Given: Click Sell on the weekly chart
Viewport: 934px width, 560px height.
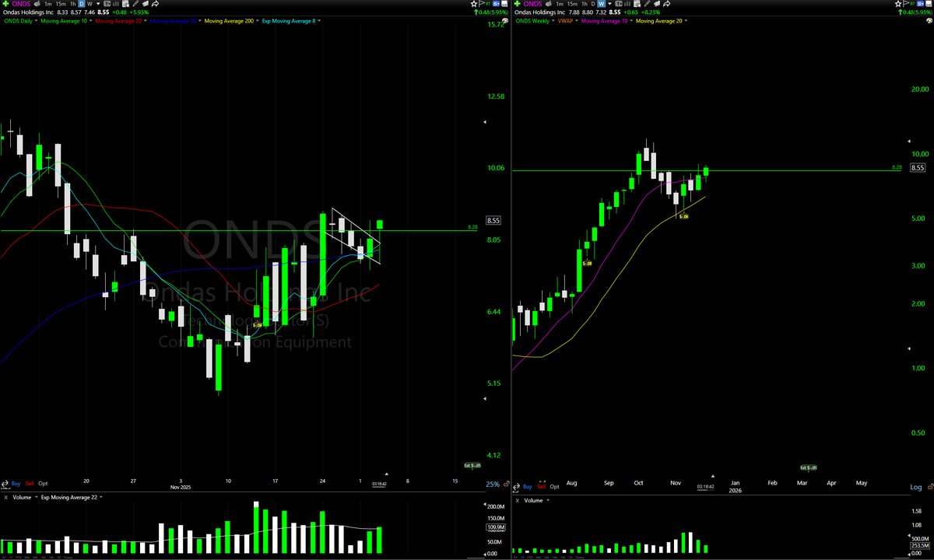Looking at the screenshot, I should pos(541,487).
